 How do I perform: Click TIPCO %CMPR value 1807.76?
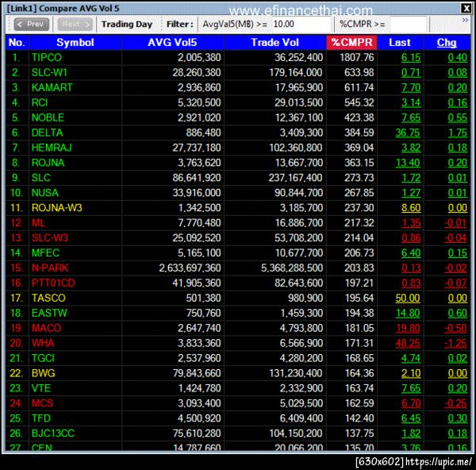(x=357, y=57)
